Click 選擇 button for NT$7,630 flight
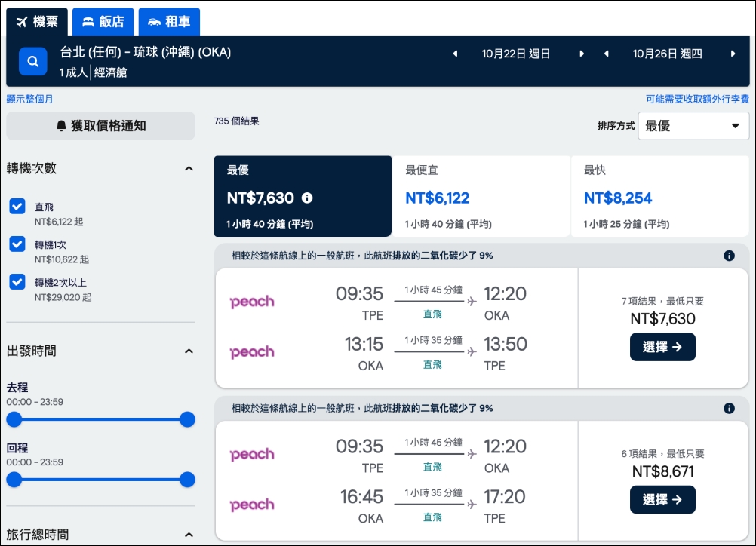Viewport: 756px width, 546px height. [662, 347]
